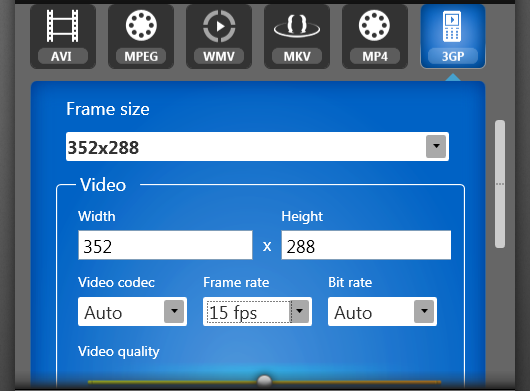This screenshot has height=391, width=530.
Task: Select MP4 as output format
Action: (375, 36)
